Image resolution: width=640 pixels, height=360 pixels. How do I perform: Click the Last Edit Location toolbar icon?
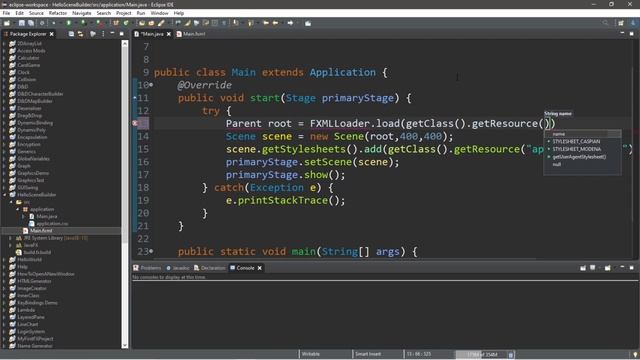[266, 23]
